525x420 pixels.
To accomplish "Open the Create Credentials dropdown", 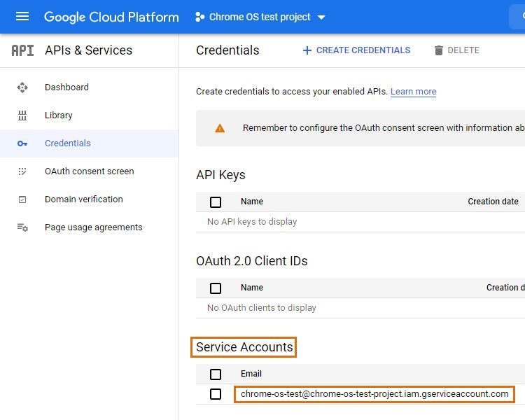I will pyautogui.click(x=356, y=50).
